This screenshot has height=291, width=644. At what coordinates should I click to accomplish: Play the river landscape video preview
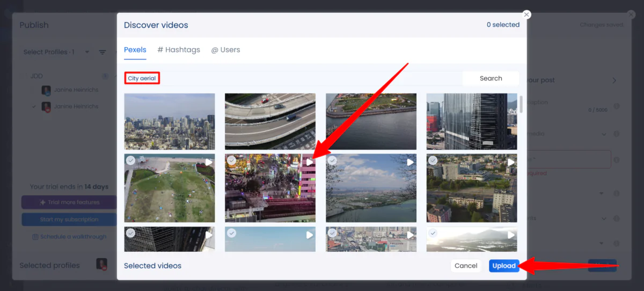click(411, 162)
